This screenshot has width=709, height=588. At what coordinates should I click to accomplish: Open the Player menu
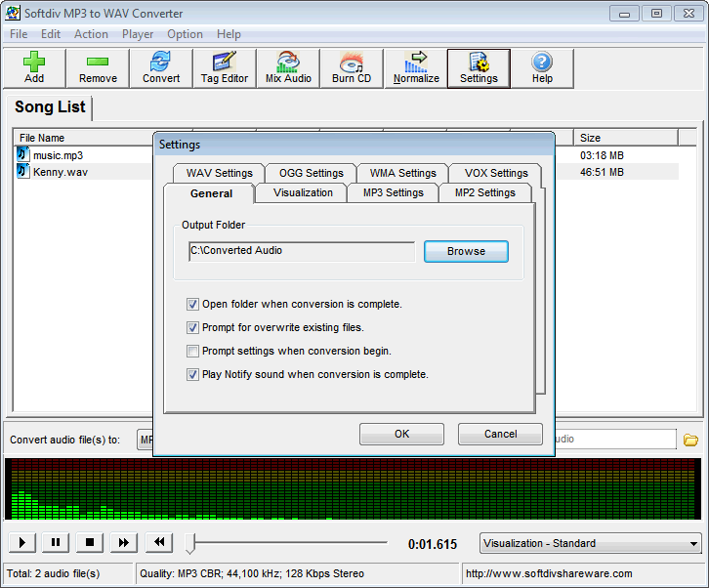[x=138, y=34]
